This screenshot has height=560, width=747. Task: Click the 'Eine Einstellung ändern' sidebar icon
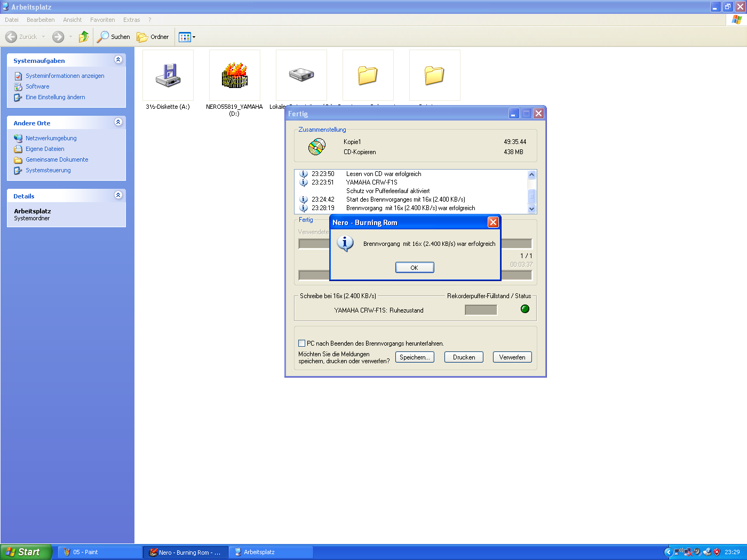point(18,98)
